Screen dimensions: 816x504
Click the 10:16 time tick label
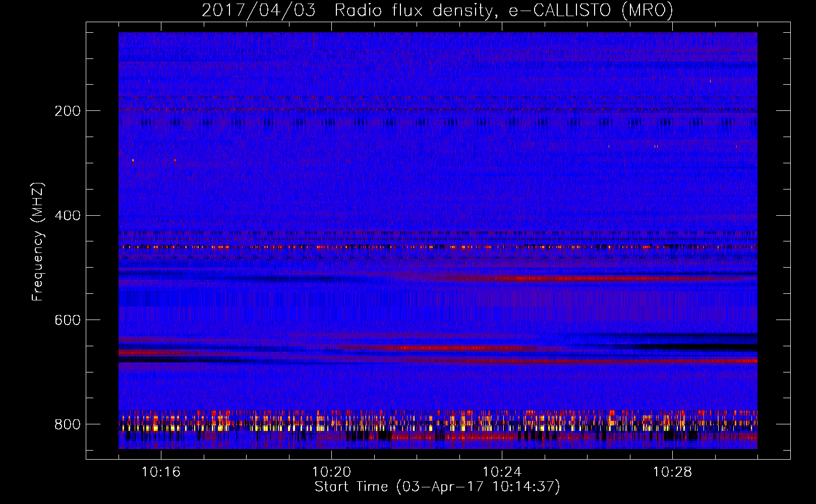click(x=161, y=472)
